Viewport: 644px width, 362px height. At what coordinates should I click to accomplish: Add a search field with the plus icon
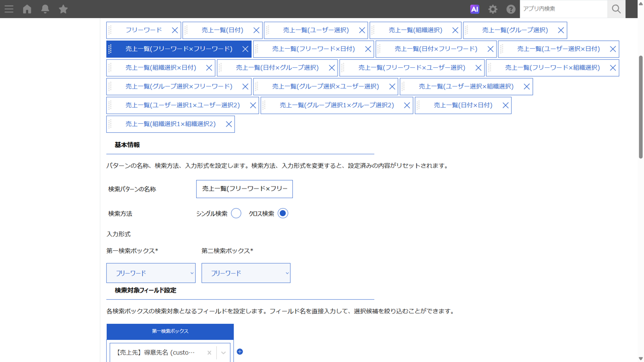(239, 351)
